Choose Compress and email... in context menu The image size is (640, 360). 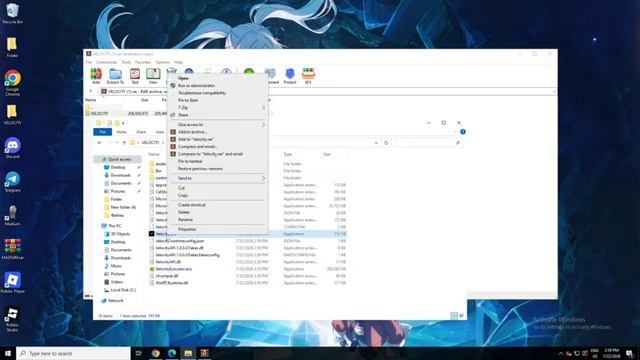pyautogui.click(x=197, y=147)
